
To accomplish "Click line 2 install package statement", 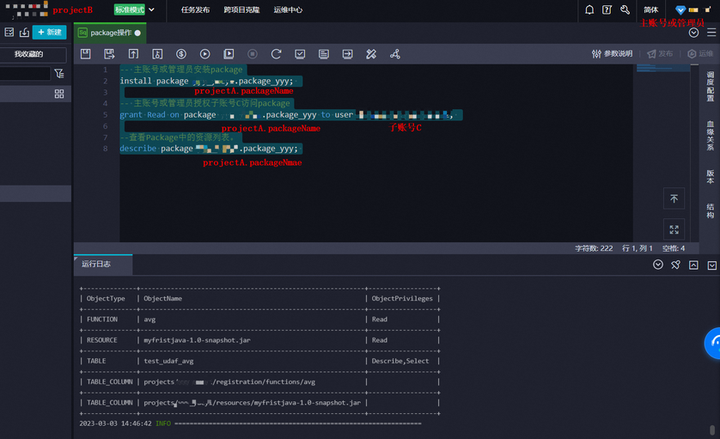I will (x=207, y=81).
